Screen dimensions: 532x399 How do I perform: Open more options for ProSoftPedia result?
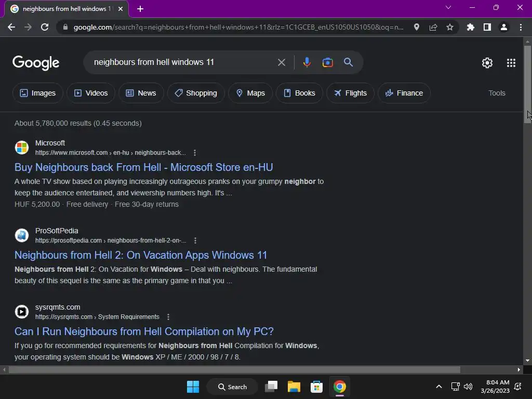coord(195,241)
